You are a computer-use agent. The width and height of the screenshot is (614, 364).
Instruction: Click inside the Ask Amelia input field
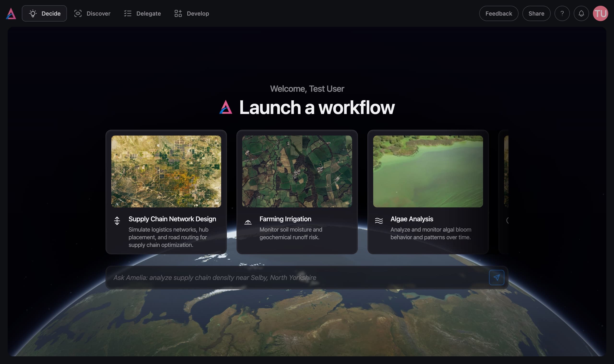[x=270, y=277]
